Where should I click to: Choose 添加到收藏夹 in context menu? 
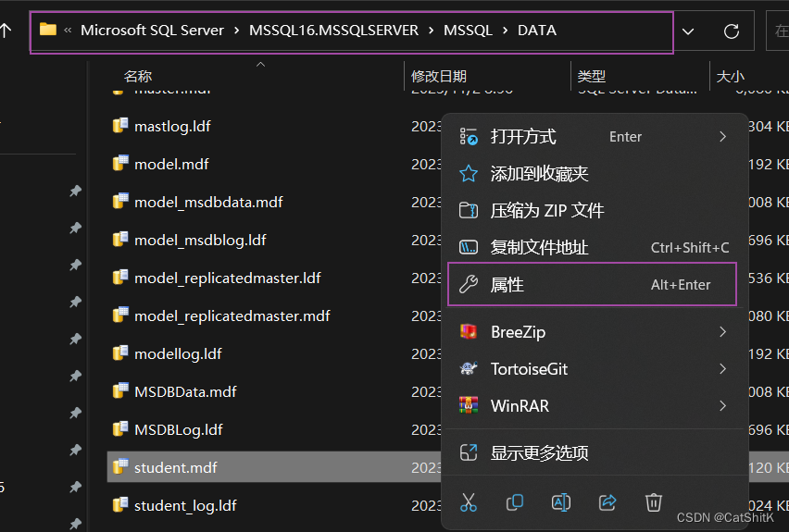596,174
